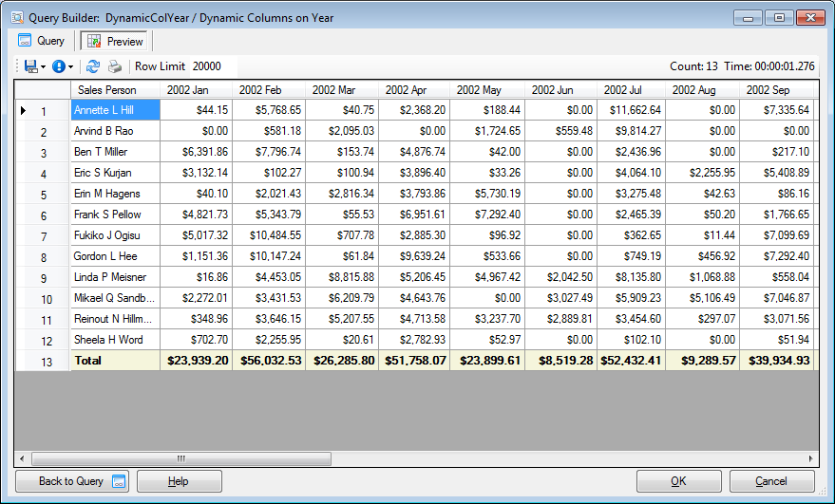Click the scrollbar left arrow
The image size is (835, 504).
pos(22,458)
